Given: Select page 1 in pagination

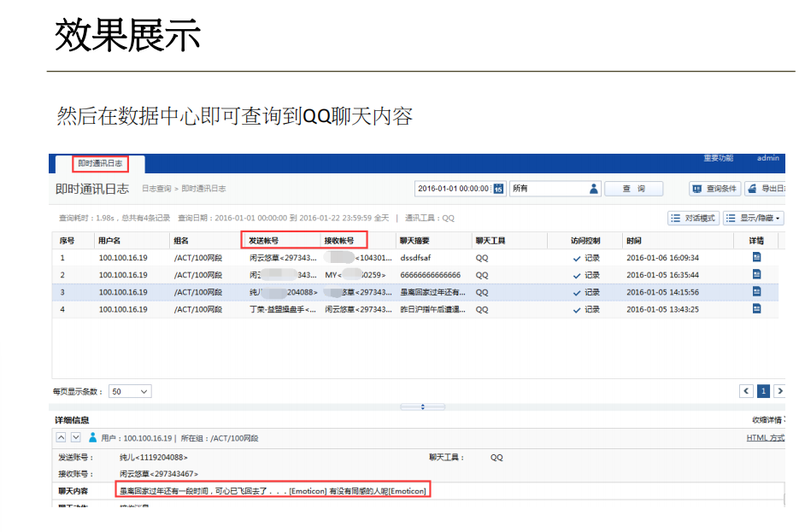Looking at the screenshot, I should point(763,391).
